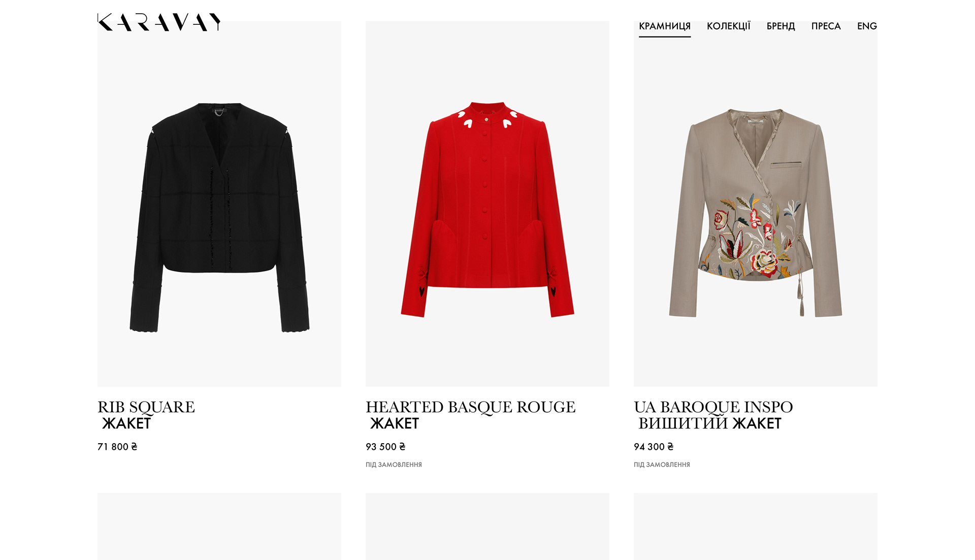Go to the БРЕНД page

781,26
